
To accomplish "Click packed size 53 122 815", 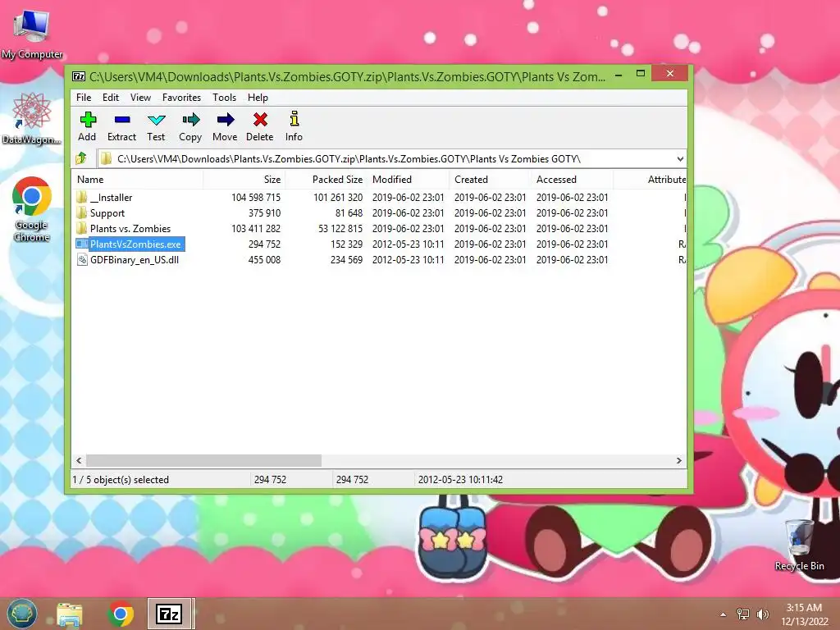I will point(340,229).
